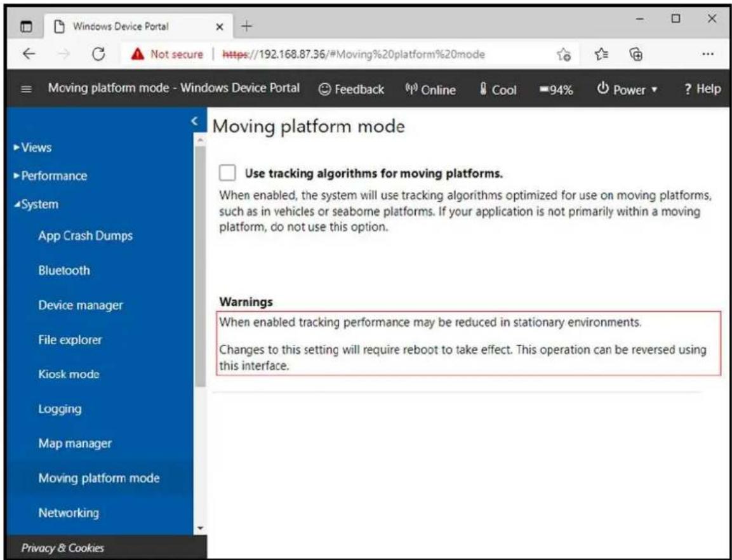Click the reboot warning text
This screenshot has height=560, width=732.
click(x=463, y=357)
